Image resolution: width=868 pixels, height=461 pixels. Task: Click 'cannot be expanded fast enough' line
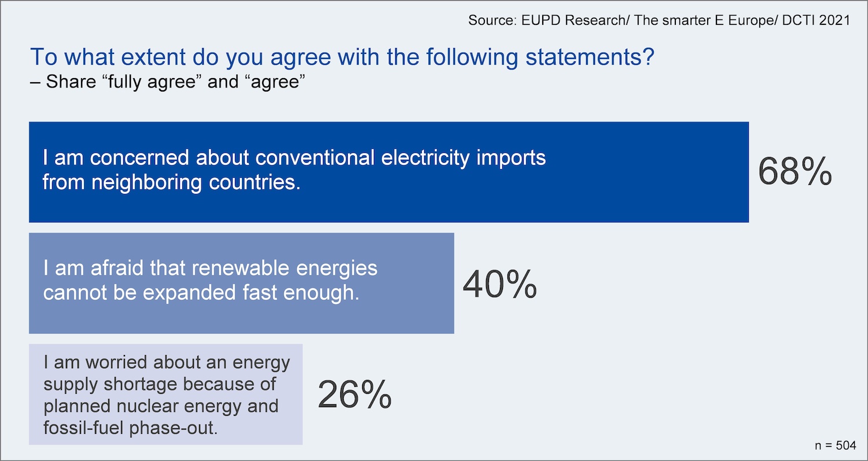tap(201, 293)
